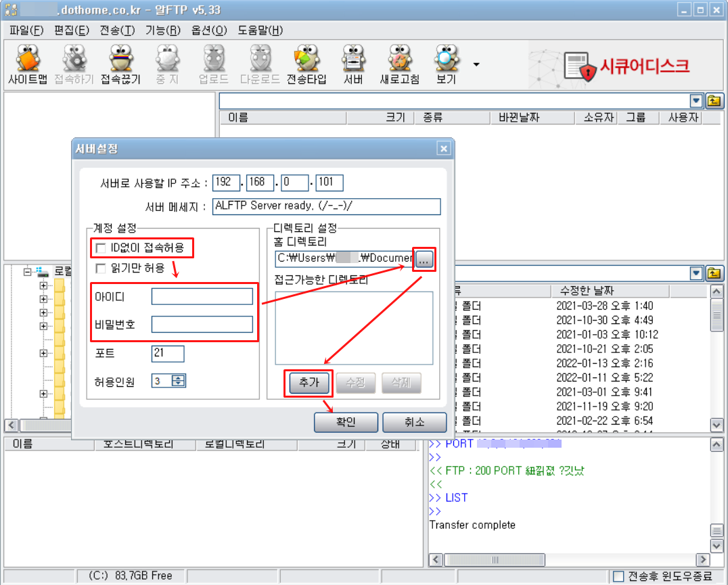Viewport: 728px width, 585px height.
Task: Click the 소유자 column header
Action: pyautogui.click(x=595, y=118)
